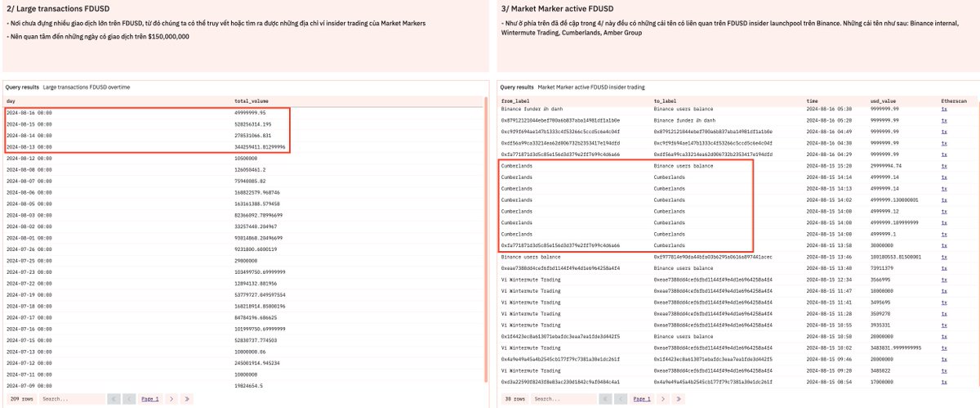The height and width of the screenshot is (408, 980).
Task: Sort by the time column header
Action: [813, 101]
